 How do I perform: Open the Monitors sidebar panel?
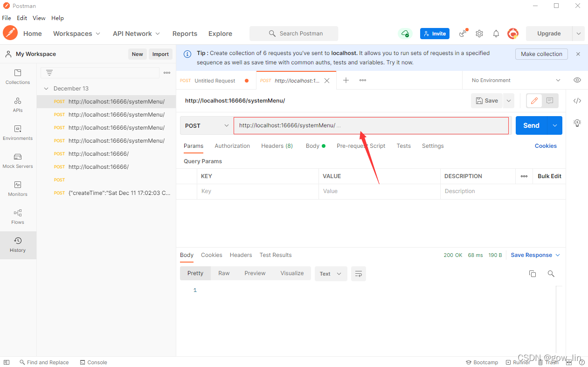[x=18, y=189]
